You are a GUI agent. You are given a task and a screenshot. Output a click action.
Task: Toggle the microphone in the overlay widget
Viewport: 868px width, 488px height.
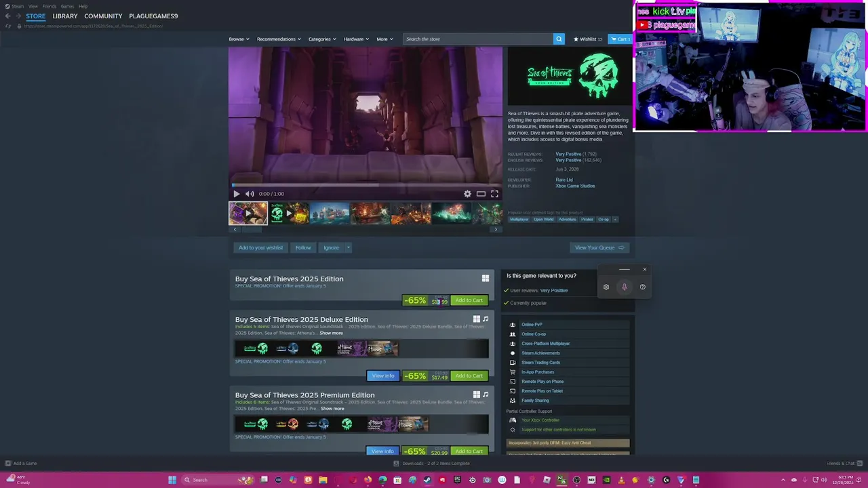[x=625, y=287]
